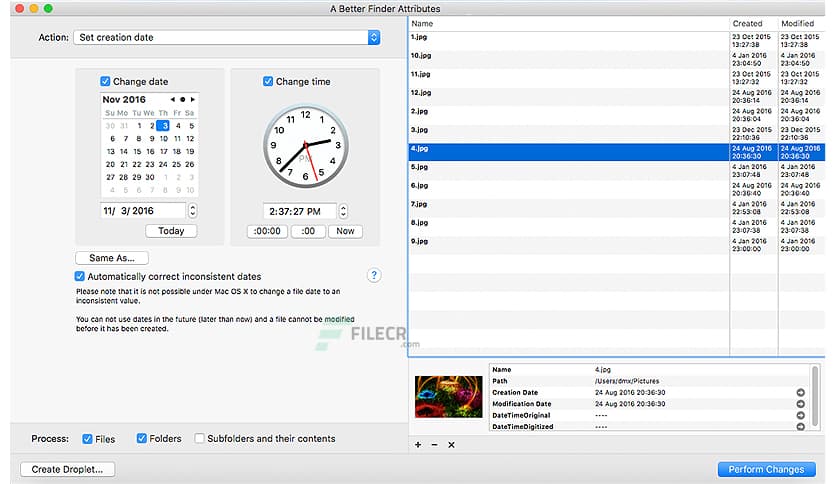The image size is (836, 484).
Task: Click the :00 seconds reset button
Action: click(x=308, y=231)
